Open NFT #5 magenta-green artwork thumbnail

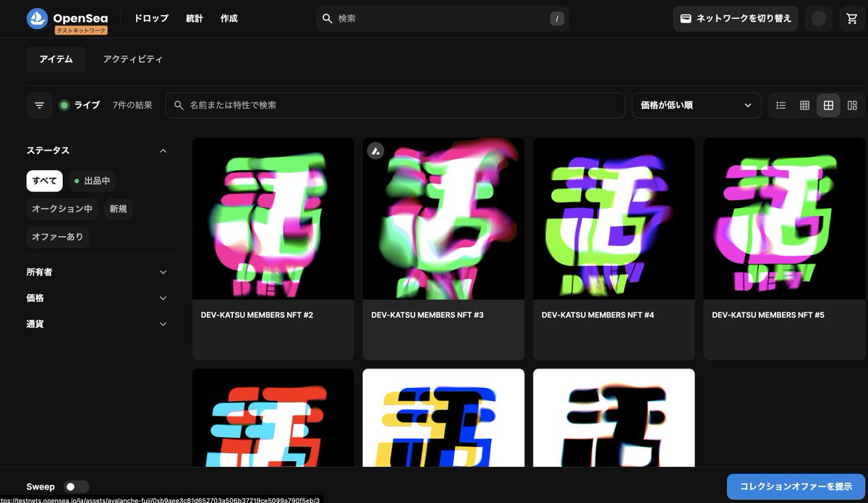(784, 219)
